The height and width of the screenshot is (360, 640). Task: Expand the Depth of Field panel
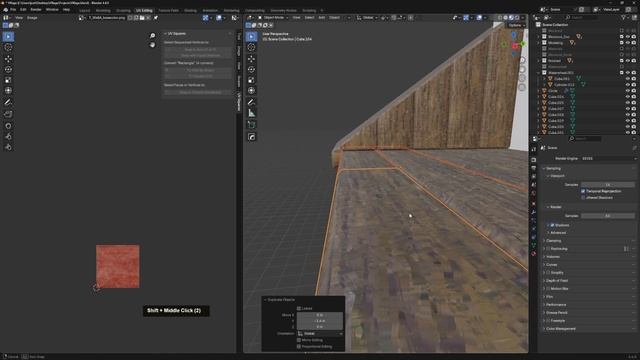pos(557,281)
